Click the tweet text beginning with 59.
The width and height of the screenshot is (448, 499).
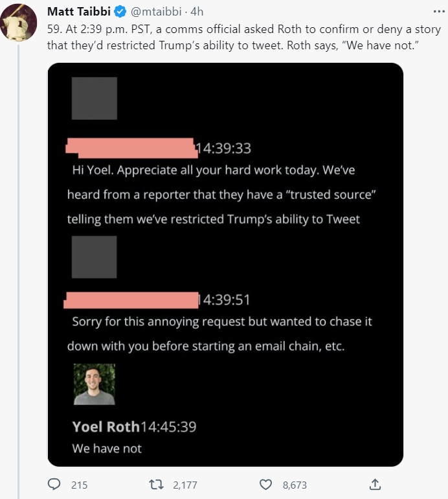pyautogui.click(x=243, y=38)
